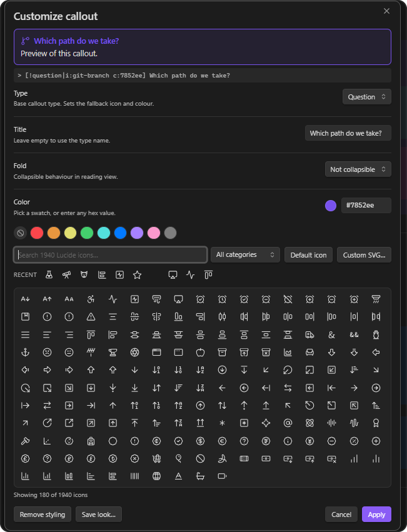Select the accessibility icon in the grid
This screenshot has width=407, height=532.
(x=91, y=299)
